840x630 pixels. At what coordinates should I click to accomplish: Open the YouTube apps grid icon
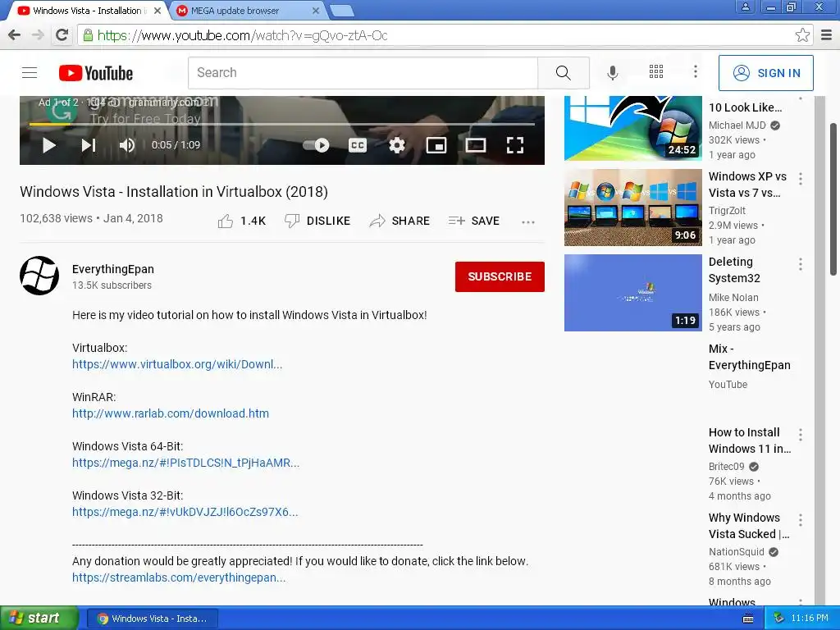pyautogui.click(x=656, y=72)
